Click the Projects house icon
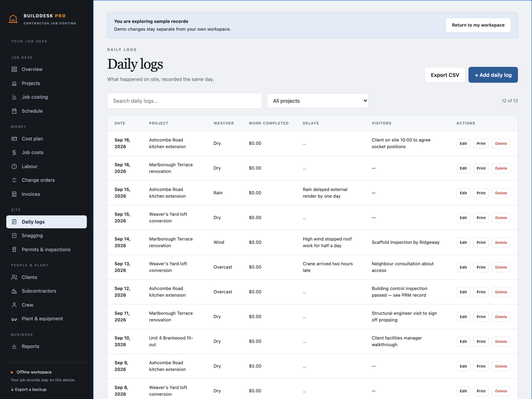Viewport: 532px width, 399px height. (14, 83)
